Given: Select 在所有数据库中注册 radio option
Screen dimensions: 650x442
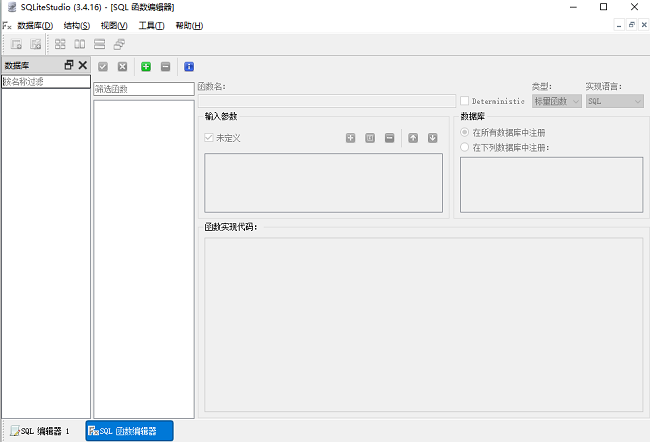Looking at the screenshot, I should [465, 132].
